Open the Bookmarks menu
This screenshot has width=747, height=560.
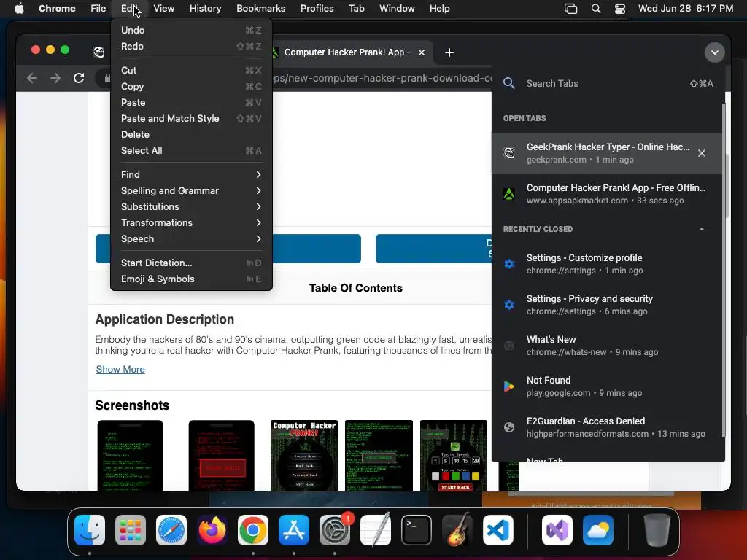(x=260, y=8)
